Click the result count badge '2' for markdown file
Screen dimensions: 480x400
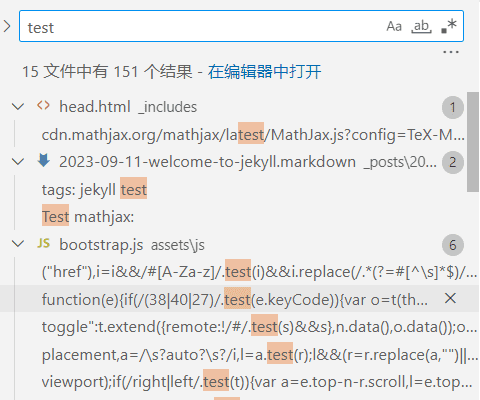click(x=453, y=162)
